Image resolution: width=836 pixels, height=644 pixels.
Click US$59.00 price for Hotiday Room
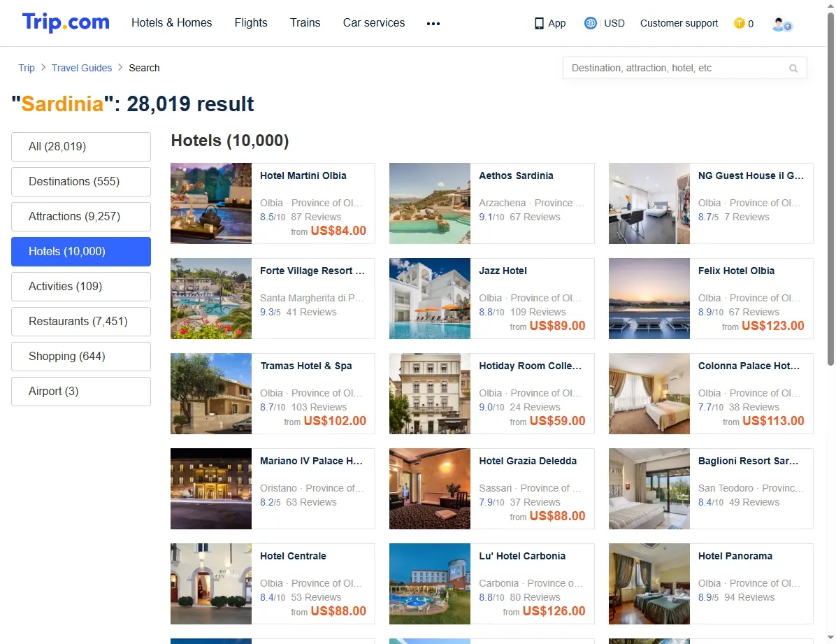(557, 420)
